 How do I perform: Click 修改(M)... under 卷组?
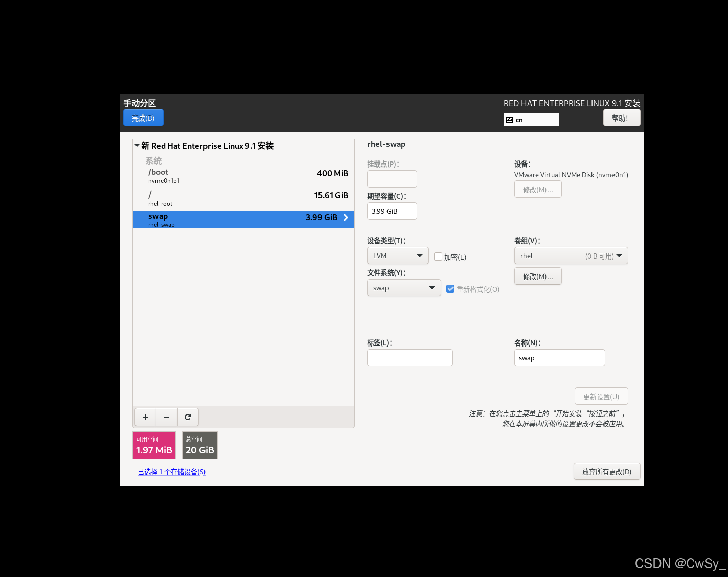(538, 276)
